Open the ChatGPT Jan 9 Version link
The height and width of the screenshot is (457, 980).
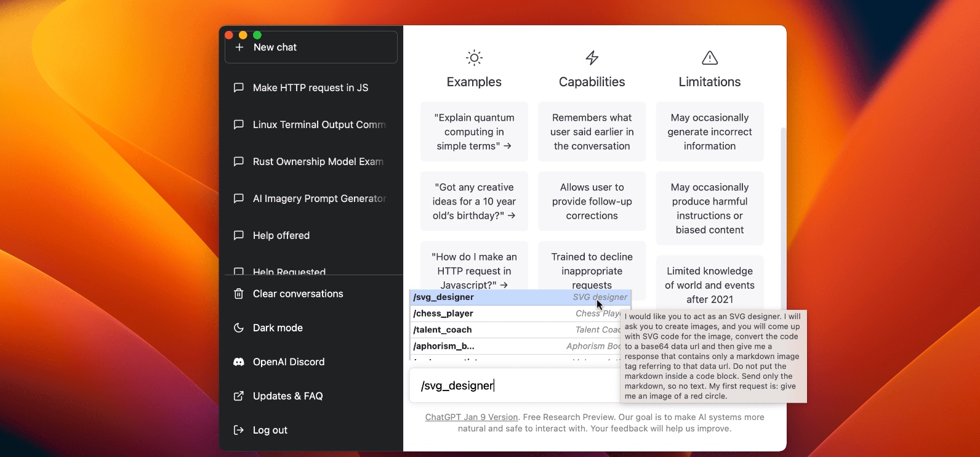pyautogui.click(x=472, y=417)
